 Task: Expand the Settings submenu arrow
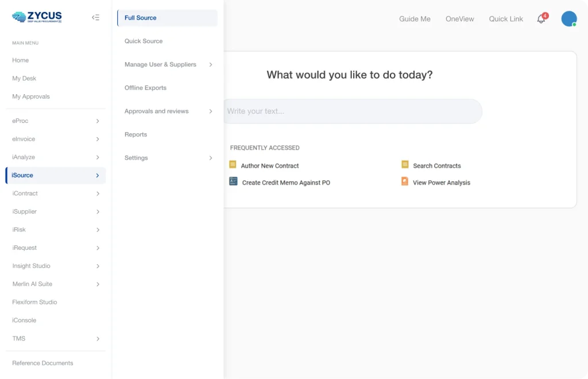pyautogui.click(x=211, y=158)
